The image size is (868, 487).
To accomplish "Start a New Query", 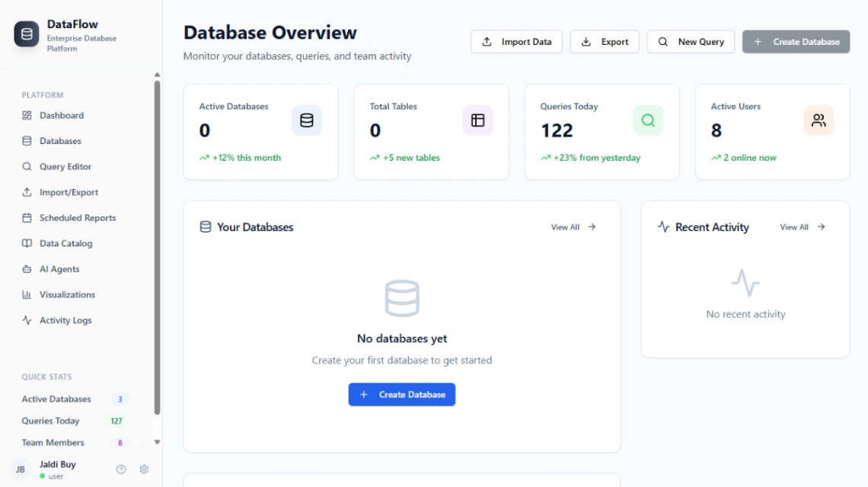I will point(691,42).
